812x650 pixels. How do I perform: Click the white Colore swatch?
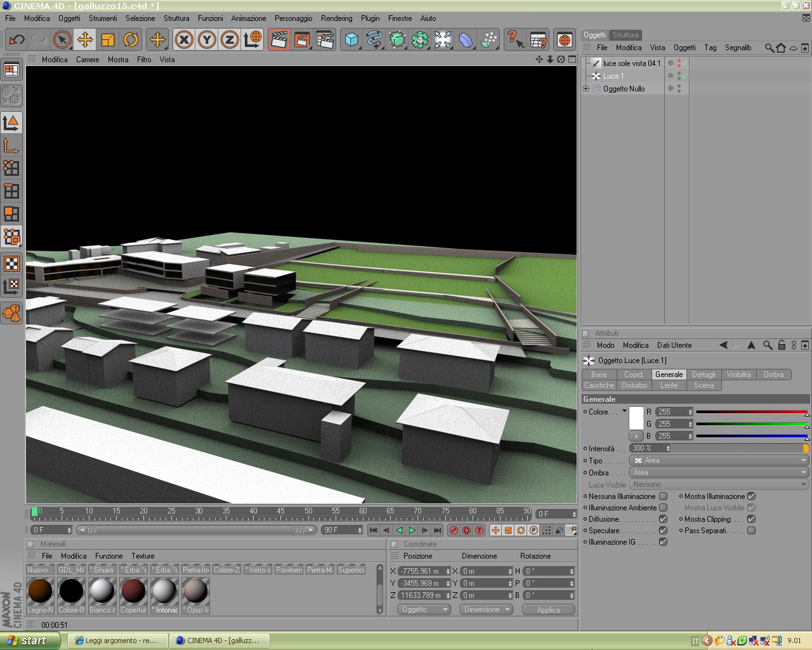pyautogui.click(x=636, y=418)
